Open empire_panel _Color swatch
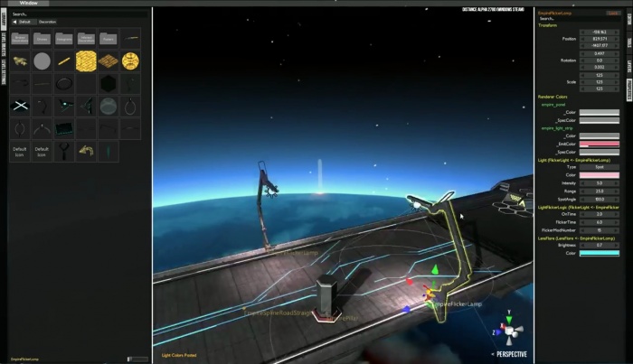 click(x=600, y=113)
